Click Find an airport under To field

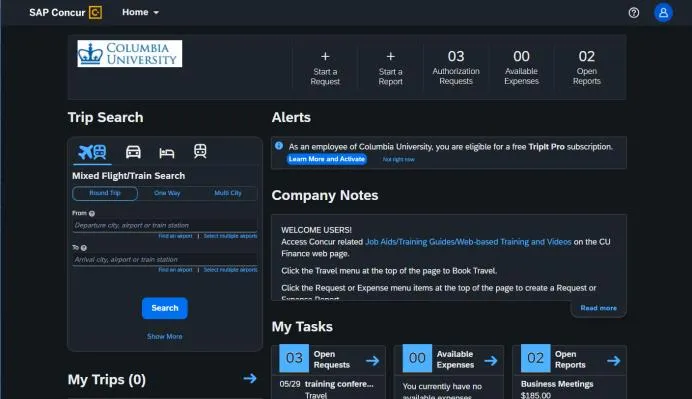coord(175,270)
